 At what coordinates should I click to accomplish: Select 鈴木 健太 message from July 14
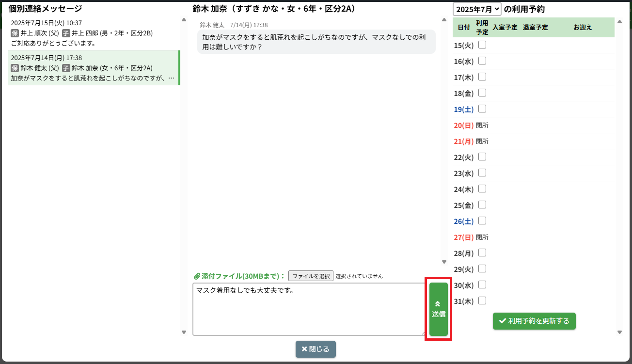94,68
